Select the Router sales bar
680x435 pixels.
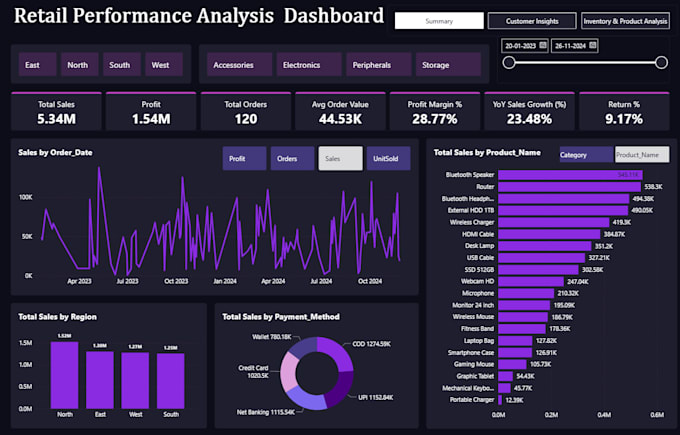[569, 186]
